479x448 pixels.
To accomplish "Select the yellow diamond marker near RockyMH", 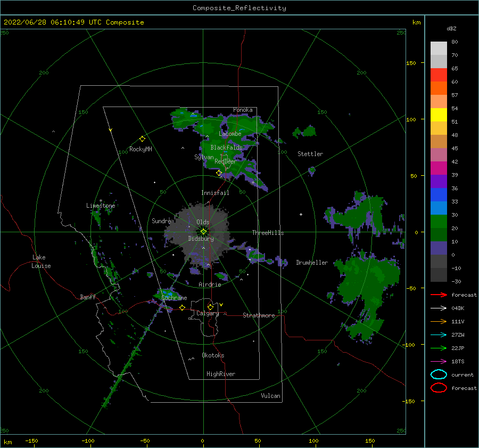I will pyautogui.click(x=142, y=139).
